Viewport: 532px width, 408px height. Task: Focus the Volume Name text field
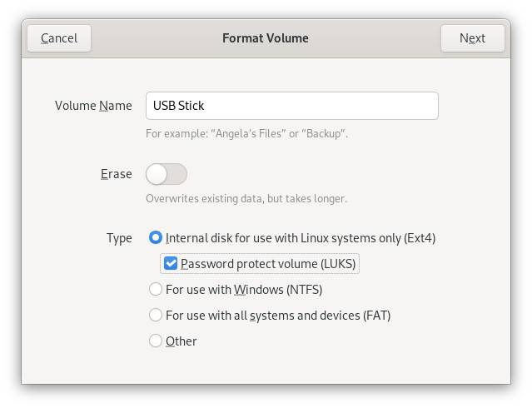(291, 106)
